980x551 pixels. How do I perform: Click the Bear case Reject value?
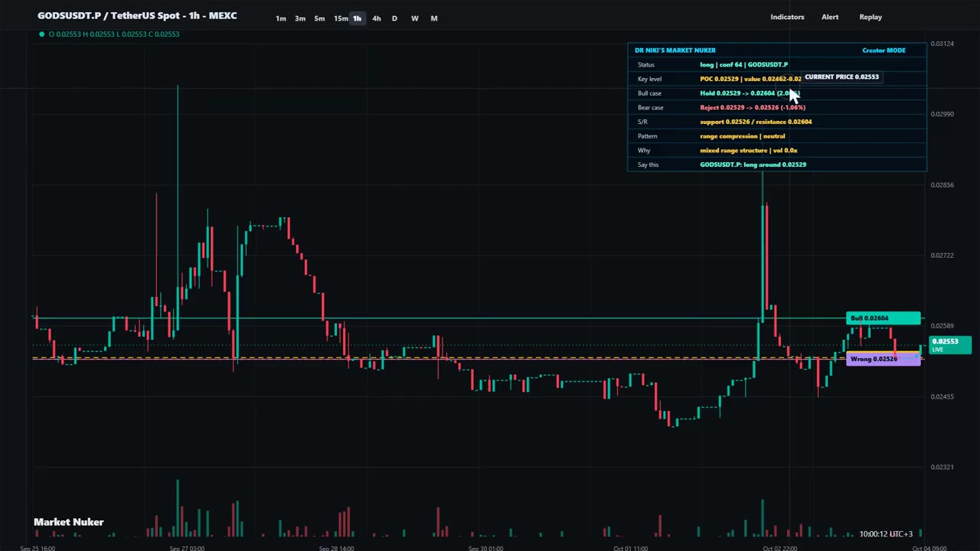(753, 107)
